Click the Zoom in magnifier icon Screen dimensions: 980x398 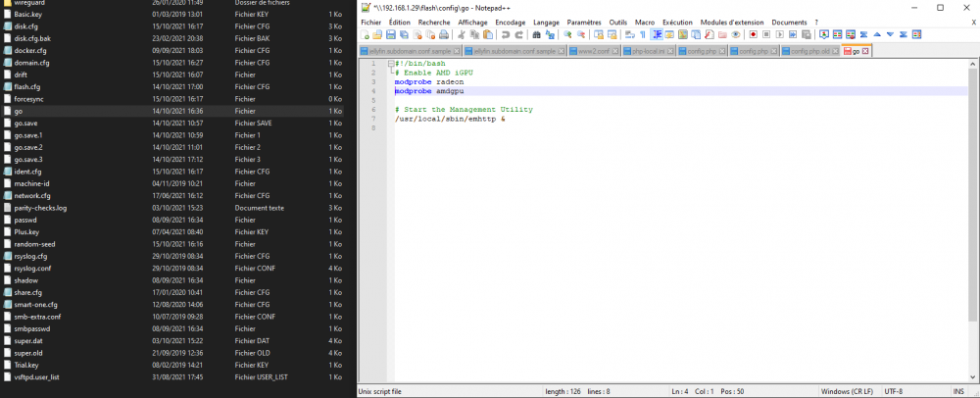(x=567, y=35)
